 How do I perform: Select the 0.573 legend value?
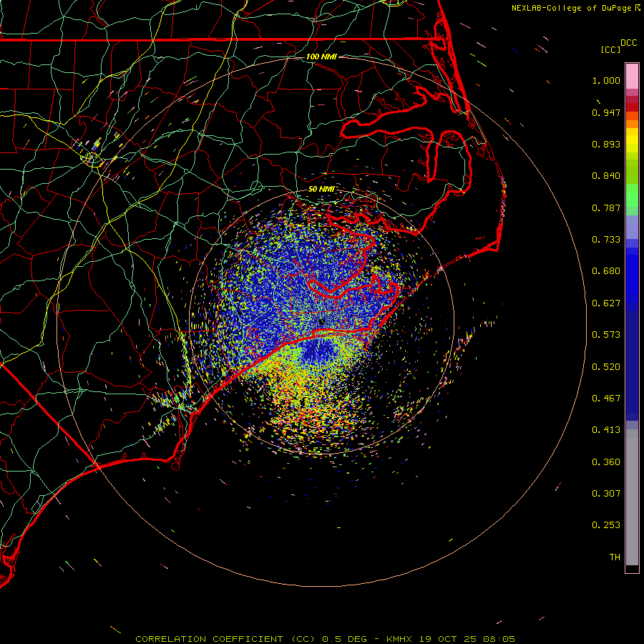coord(606,335)
